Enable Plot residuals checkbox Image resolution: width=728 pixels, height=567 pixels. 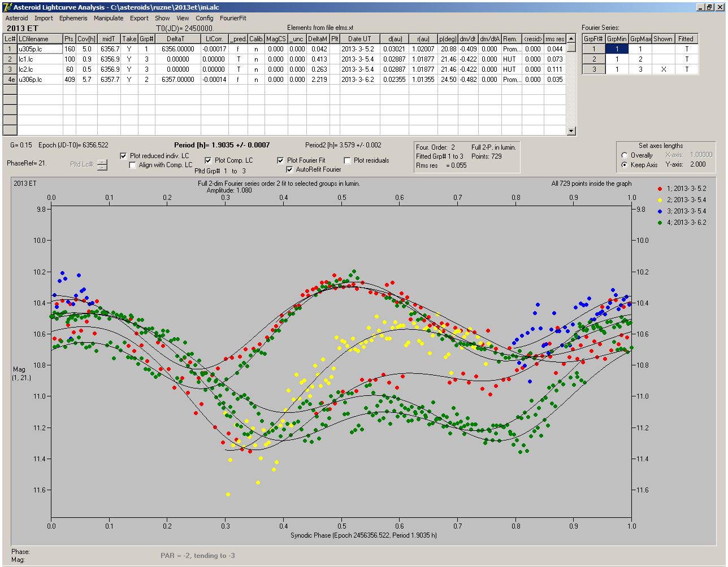tap(347, 160)
